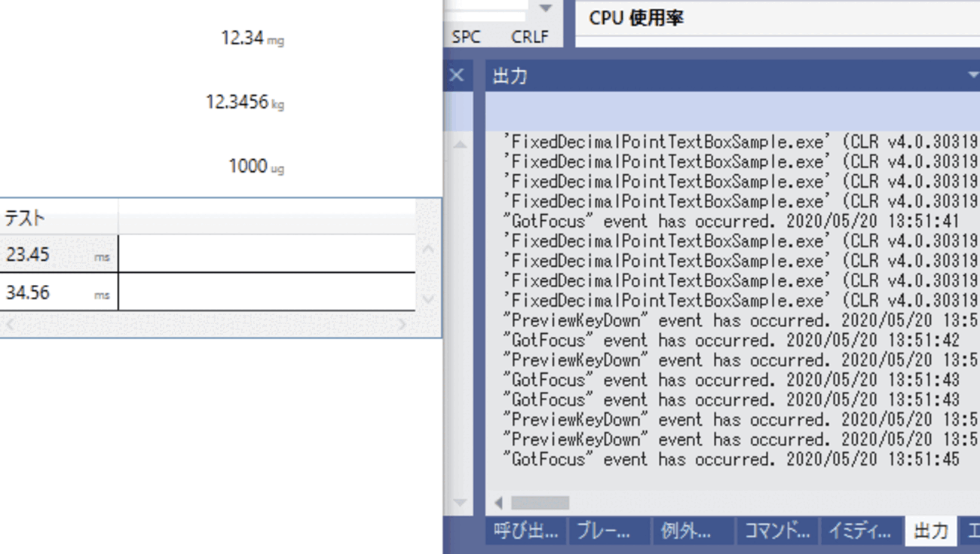This screenshot has height=554, width=980.
Task: Close the side panel with the X icon
Action: pyautogui.click(x=455, y=75)
